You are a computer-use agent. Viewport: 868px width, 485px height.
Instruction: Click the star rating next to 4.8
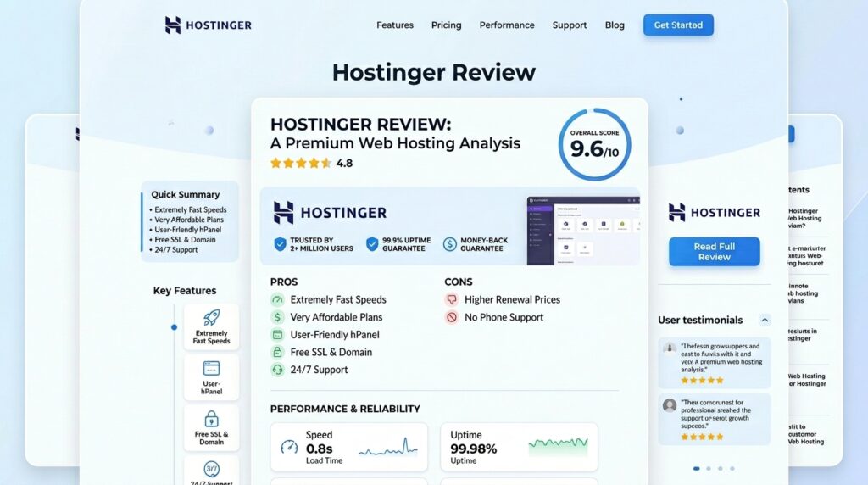[x=301, y=163]
